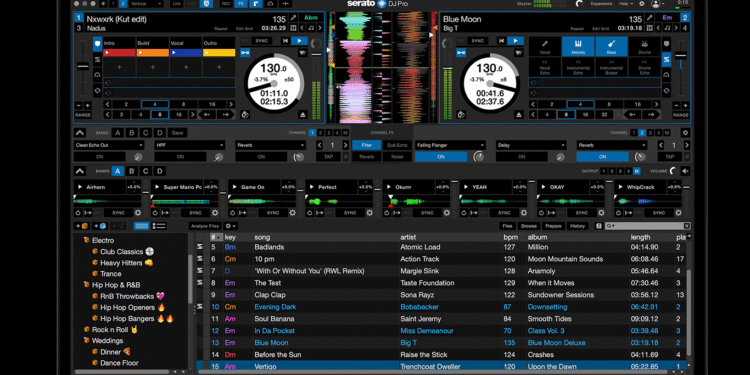Click the Analyze Files button
This screenshot has width=750, height=375.
205,226
